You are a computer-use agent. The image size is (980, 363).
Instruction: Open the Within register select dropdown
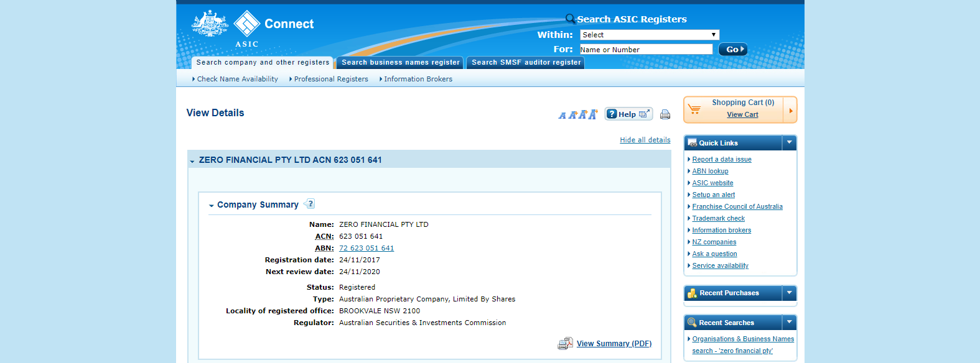click(x=650, y=35)
